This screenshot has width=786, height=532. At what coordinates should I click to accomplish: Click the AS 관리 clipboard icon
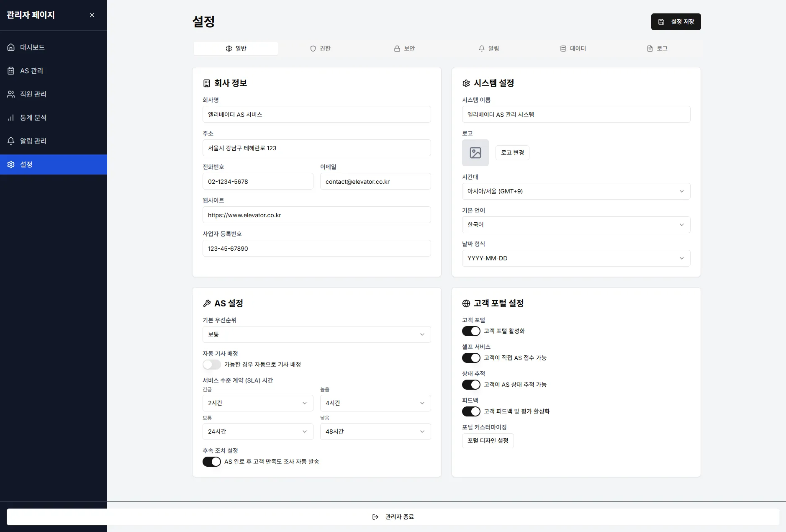[x=11, y=71]
